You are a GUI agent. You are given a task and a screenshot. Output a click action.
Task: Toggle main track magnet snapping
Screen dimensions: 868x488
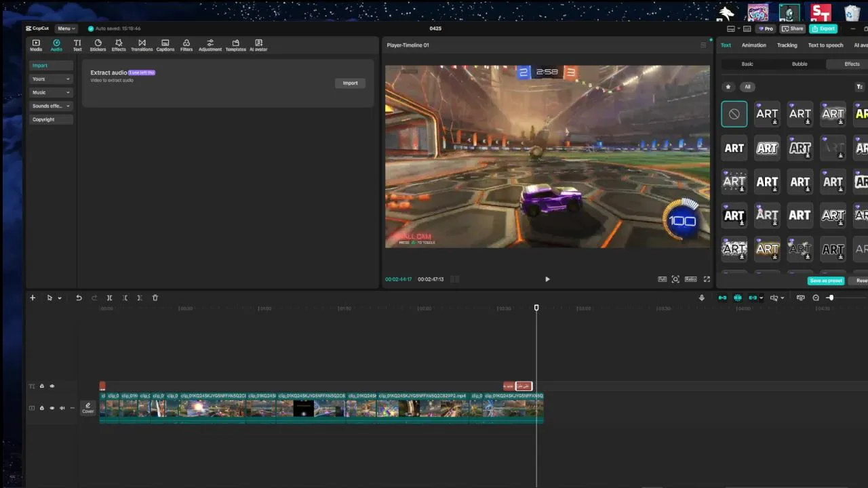click(x=722, y=298)
